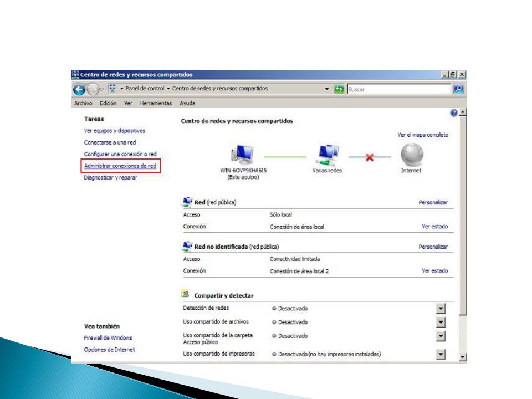This screenshot has width=532, height=399.
Task: Open Opciones de Internet link
Action: (x=109, y=350)
